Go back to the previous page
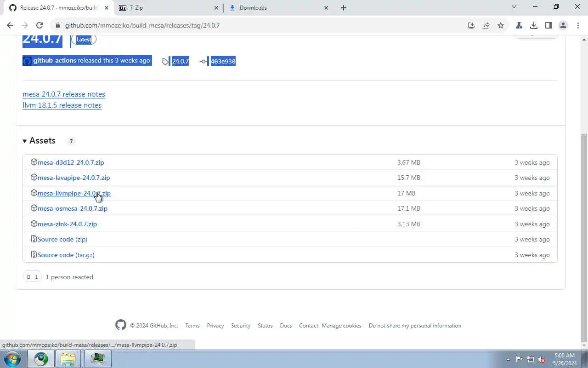This screenshot has width=588, height=368. [10, 25]
